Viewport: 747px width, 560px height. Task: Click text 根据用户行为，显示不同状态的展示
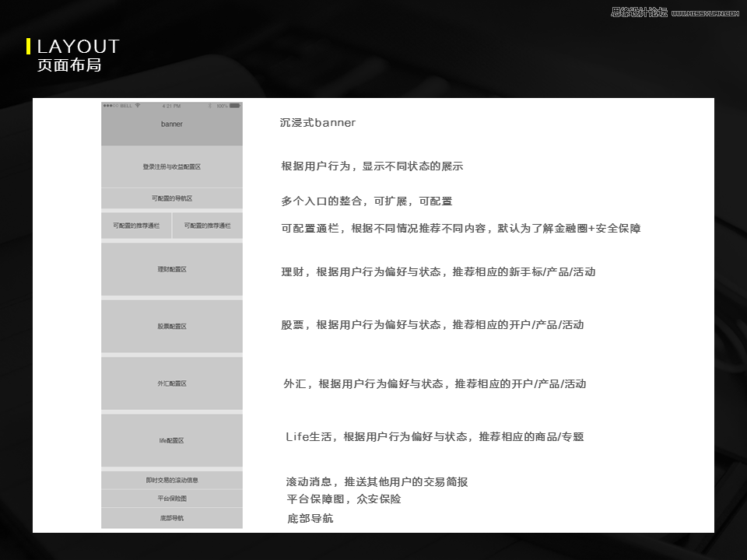(x=372, y=166)
